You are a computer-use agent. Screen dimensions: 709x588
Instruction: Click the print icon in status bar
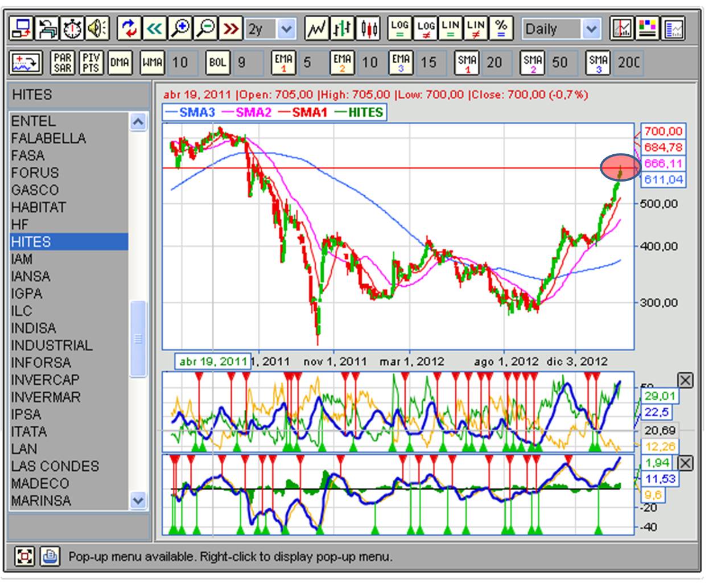coord(50,556)
